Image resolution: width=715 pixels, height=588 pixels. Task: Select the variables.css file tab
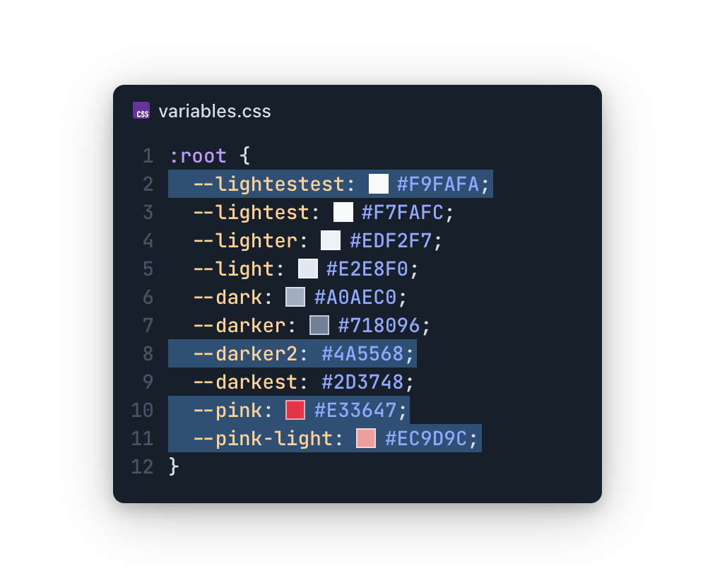point(214,112)
